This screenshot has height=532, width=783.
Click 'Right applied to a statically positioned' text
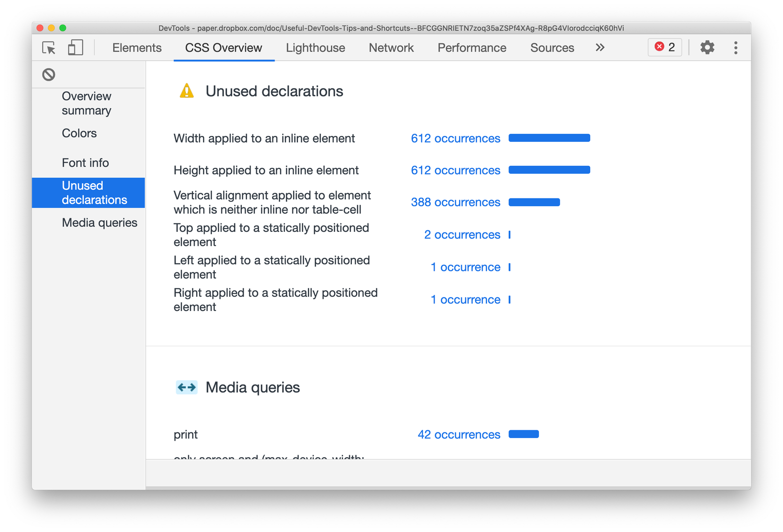coord(276,292)
